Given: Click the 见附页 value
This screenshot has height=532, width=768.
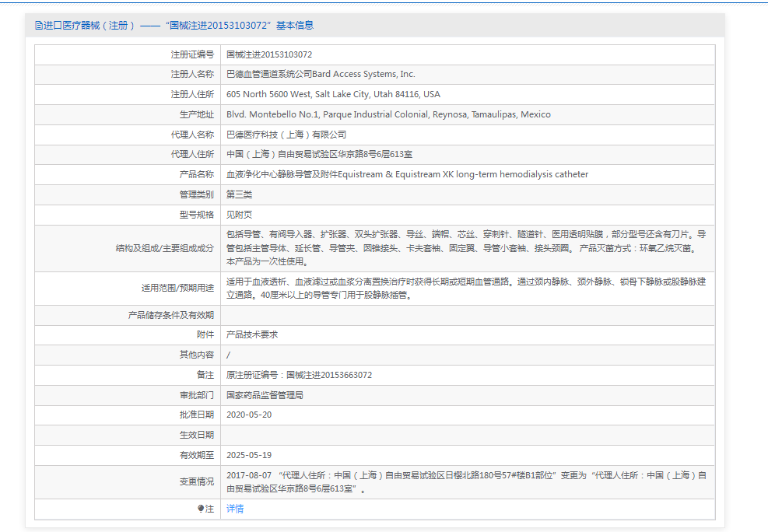Looking at the screenshot, I should 239,215.
